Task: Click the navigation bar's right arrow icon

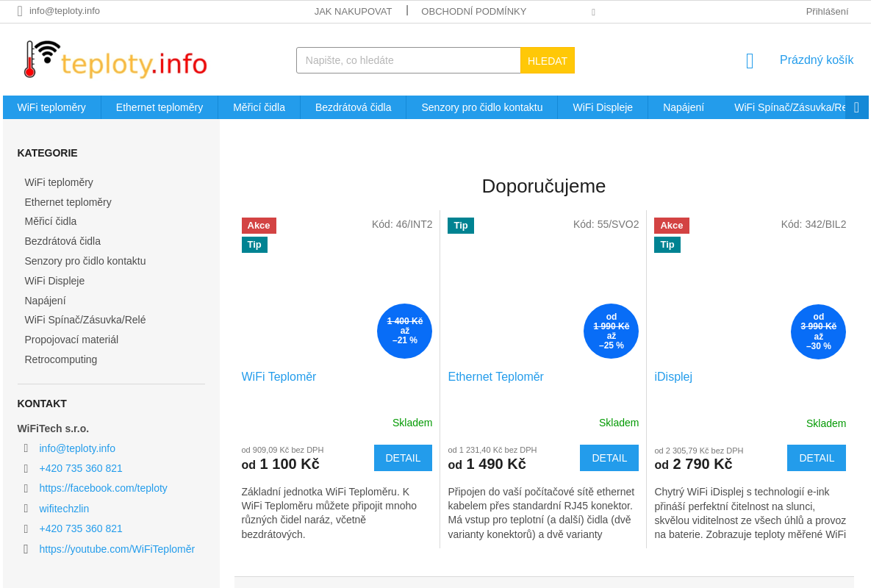Action: [856, 107]
